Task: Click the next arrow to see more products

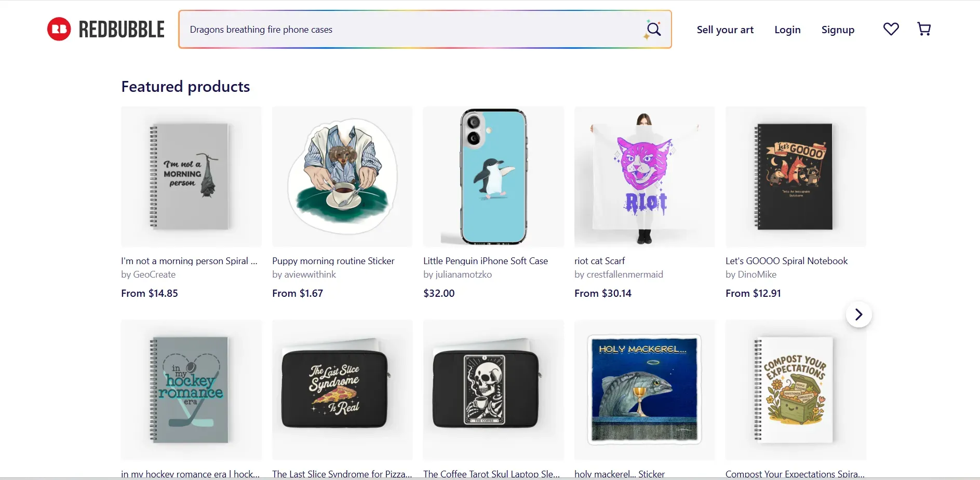Action: pos(858,314)
